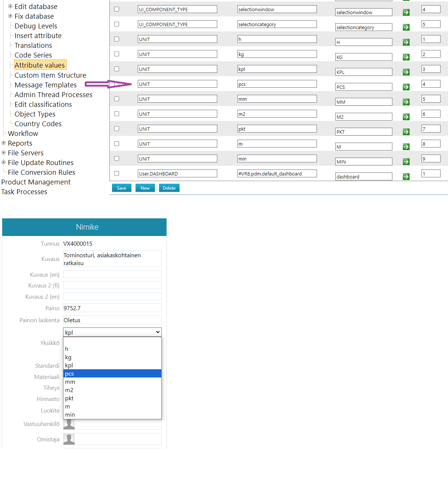Viewport: 448px width, 485px height.
Task: Click Vastuuhenkilö person avatar icon
Action: point(69,424)
